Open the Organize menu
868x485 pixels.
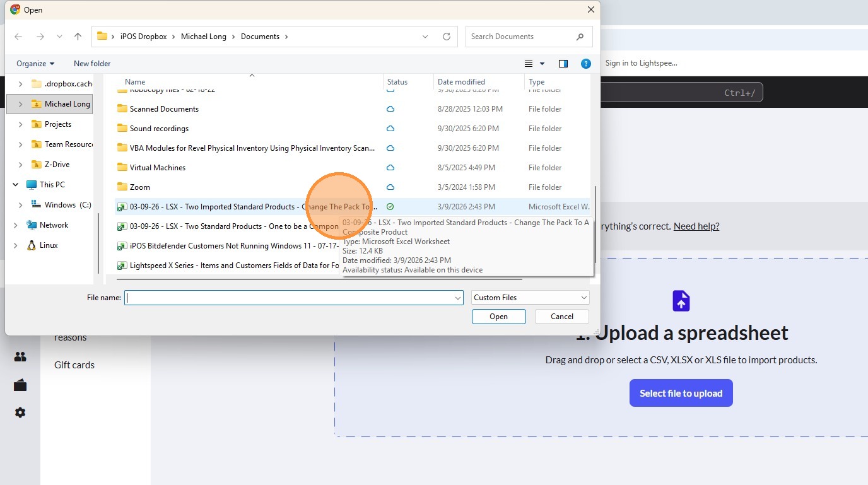click(x=35, y=64)
